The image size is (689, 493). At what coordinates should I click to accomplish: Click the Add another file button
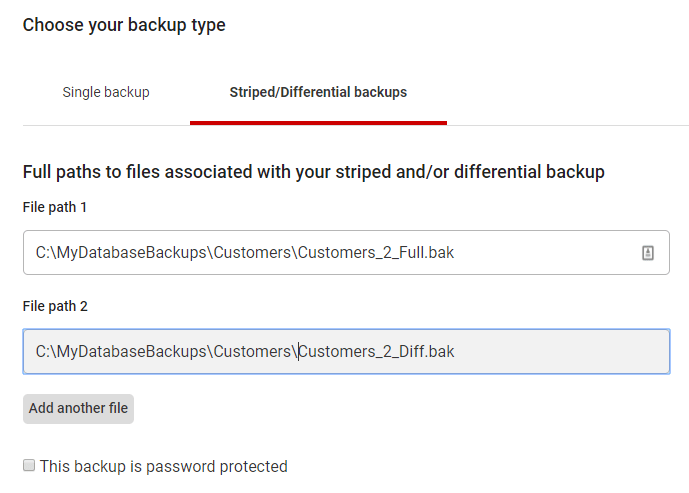click(78, 409)
